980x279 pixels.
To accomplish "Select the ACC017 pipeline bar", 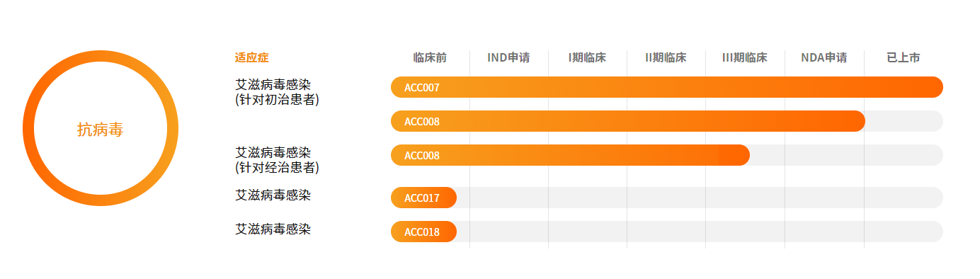I will click(423, 198).
